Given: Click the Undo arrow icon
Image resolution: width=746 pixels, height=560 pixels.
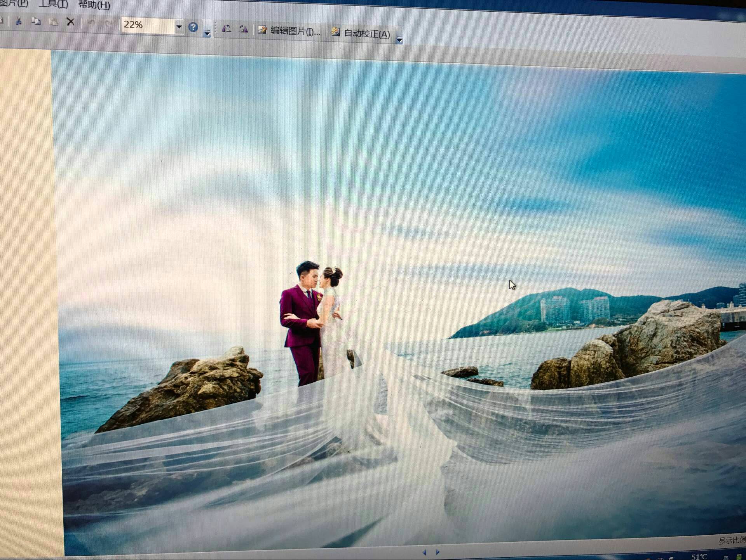Looking at the screenshot, I should (92, 23).
